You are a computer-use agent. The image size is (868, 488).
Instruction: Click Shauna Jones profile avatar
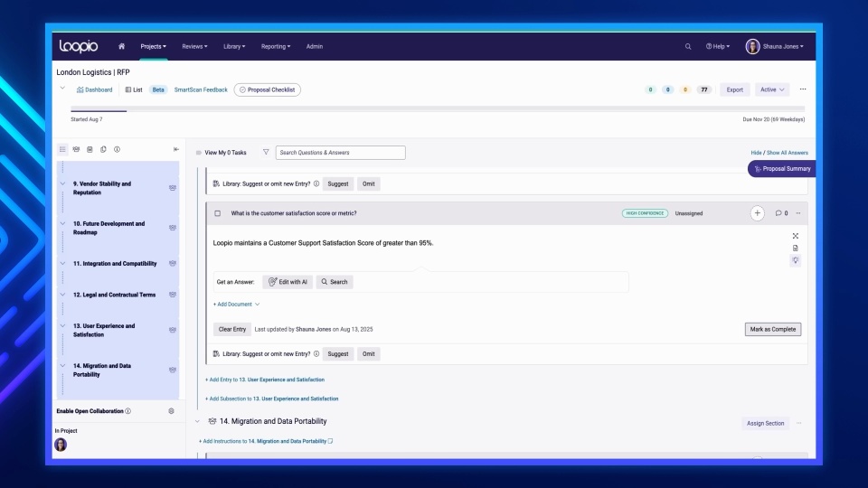tap(752, 46)
